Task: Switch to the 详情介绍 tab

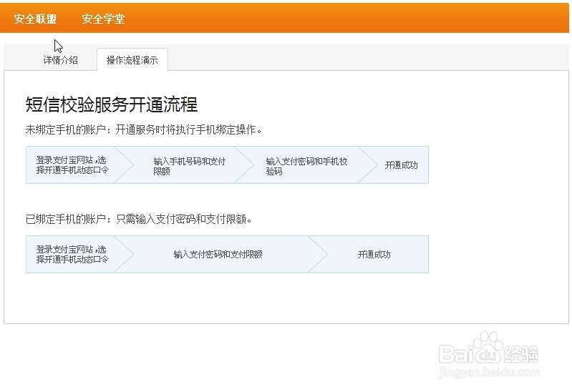Action: click(x=60, y=60)
